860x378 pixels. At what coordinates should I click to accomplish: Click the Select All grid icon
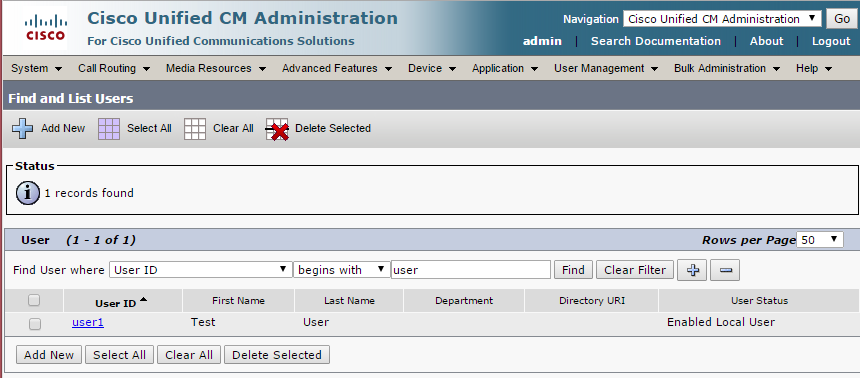pos(109,129)
